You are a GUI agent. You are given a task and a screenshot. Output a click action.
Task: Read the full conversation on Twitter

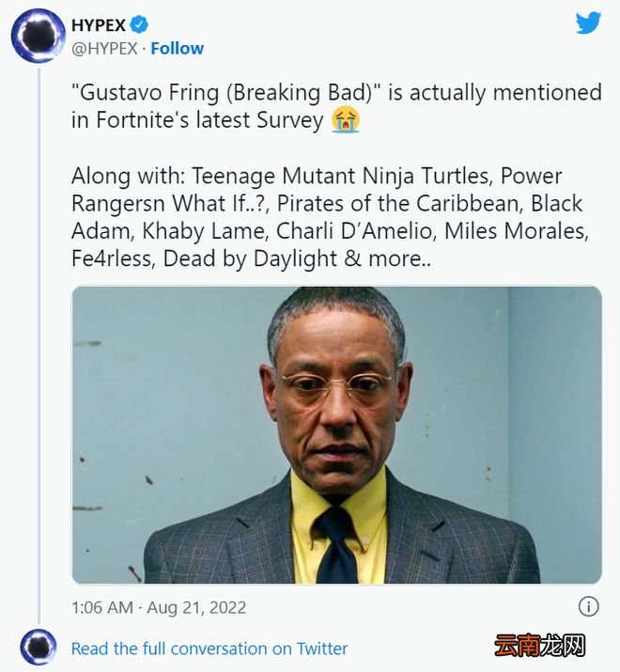point(209,649)
